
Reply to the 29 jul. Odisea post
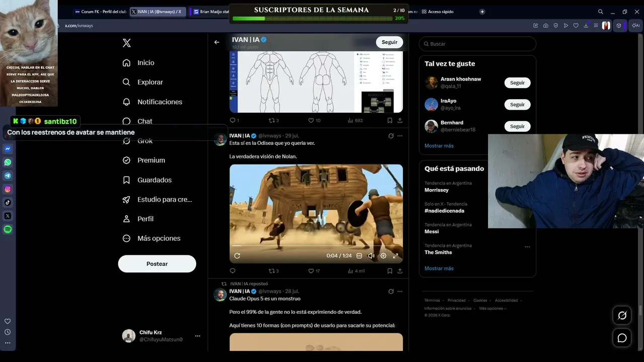[232, 271]
